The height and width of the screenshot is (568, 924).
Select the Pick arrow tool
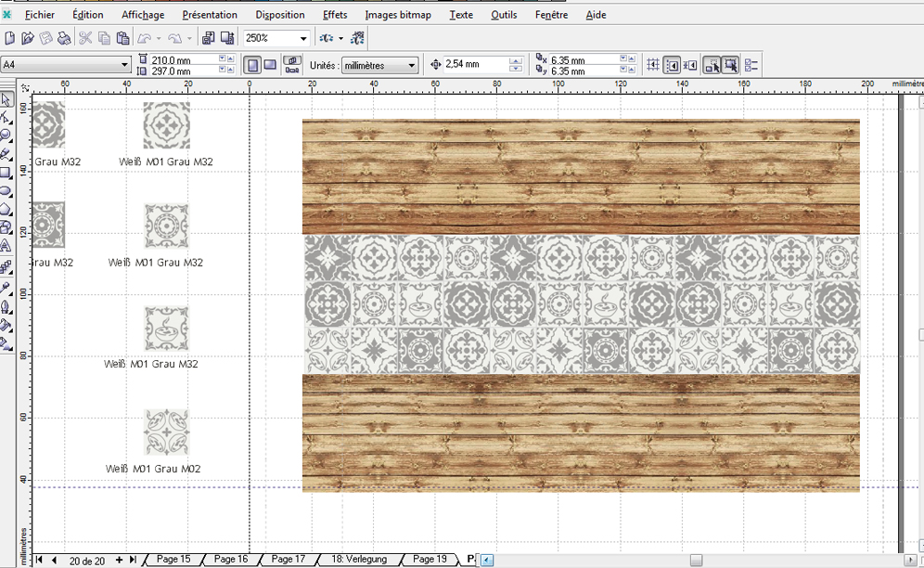tap(6, 99)
